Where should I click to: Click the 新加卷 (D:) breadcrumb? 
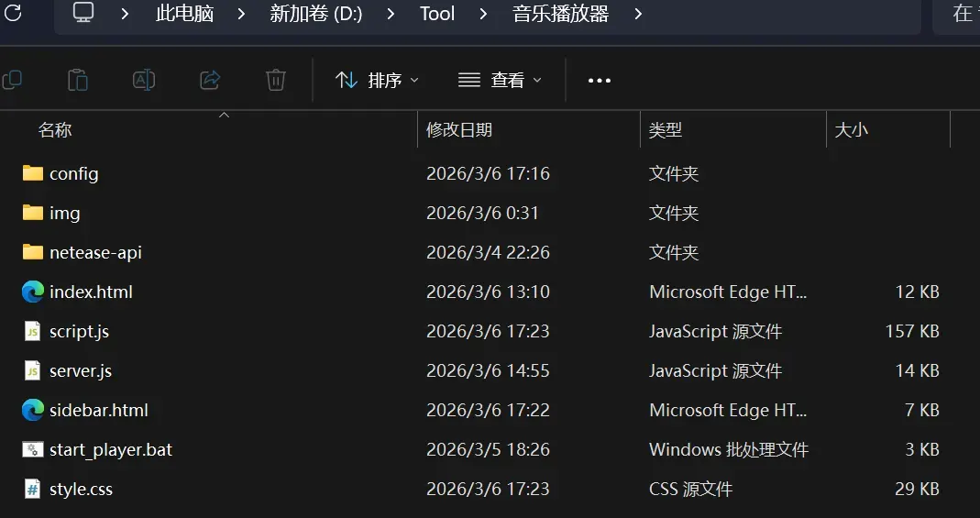pos(315,13)
